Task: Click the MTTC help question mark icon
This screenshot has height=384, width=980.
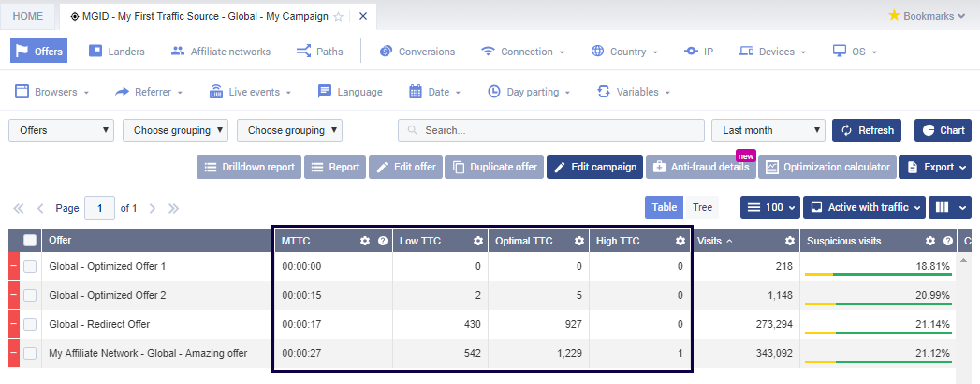Action: (382, 241)
